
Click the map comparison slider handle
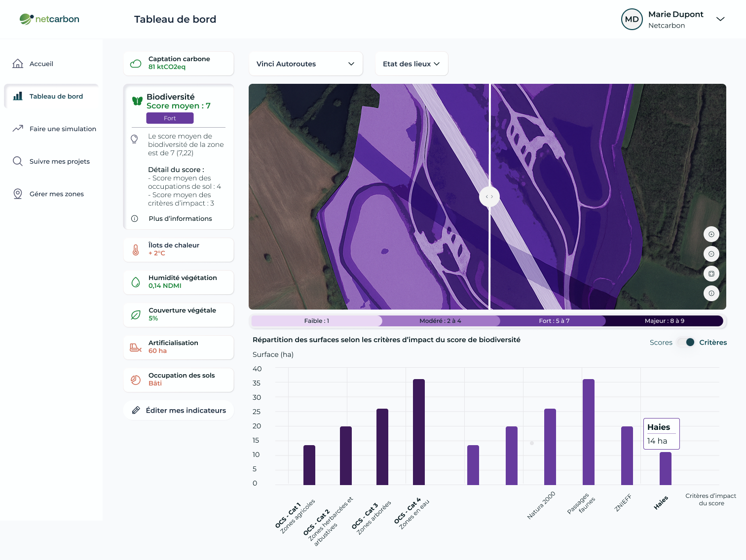click(489, 197)
